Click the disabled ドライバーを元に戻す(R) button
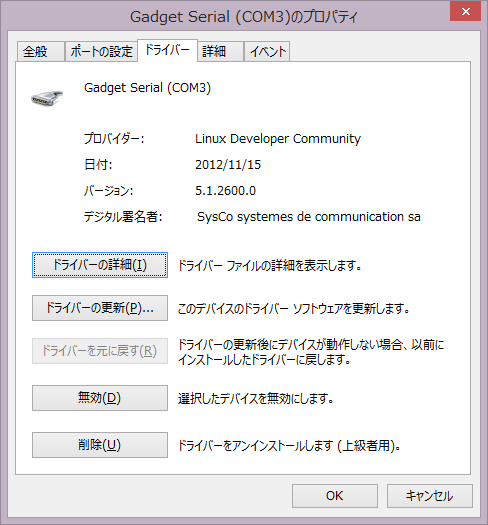The width and height of the screenshot is (488, 525). click(100, 351)
